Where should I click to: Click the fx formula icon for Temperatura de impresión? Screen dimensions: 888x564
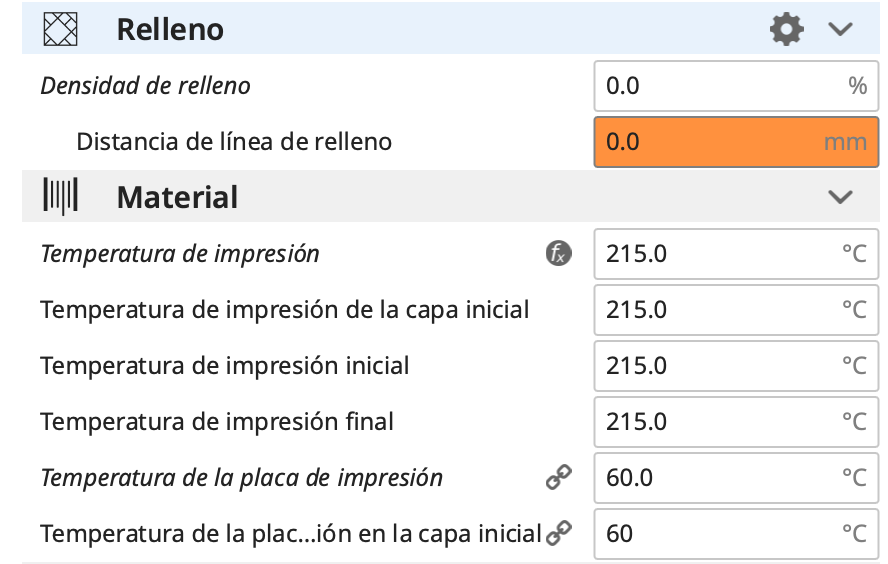tap(558, 254)
